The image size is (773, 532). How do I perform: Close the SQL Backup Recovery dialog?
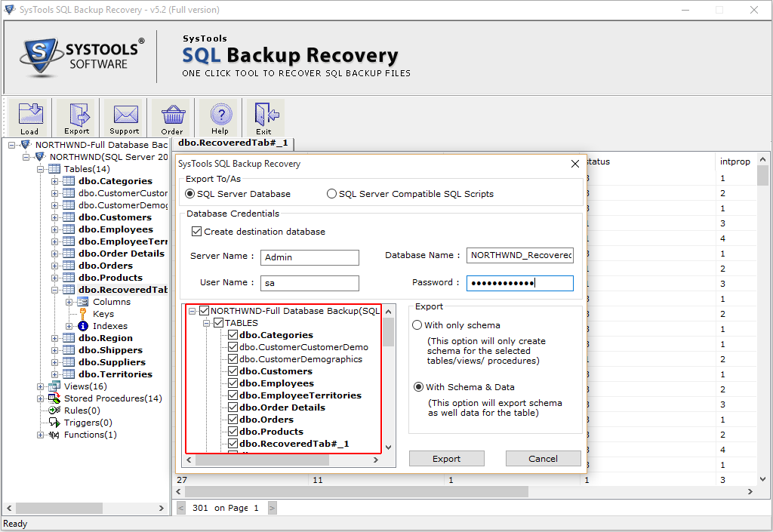coord(574,164)
